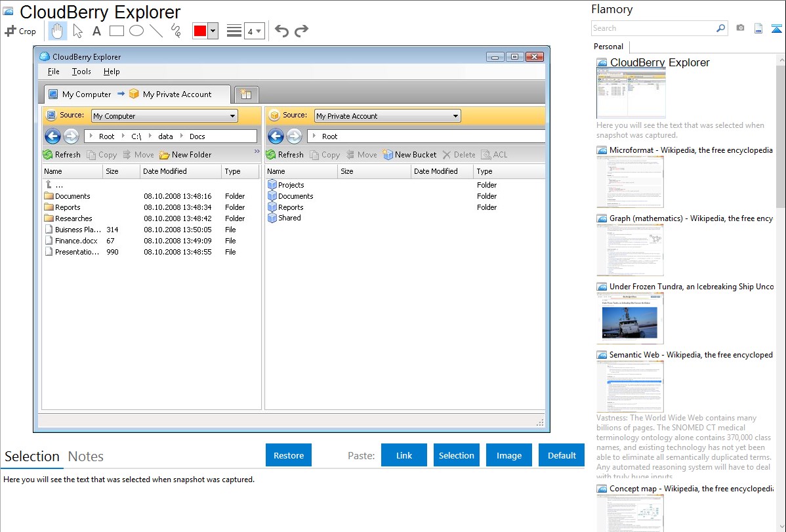Select the Projects bucket
Viewport: 786px width, 532px height.
285,185
